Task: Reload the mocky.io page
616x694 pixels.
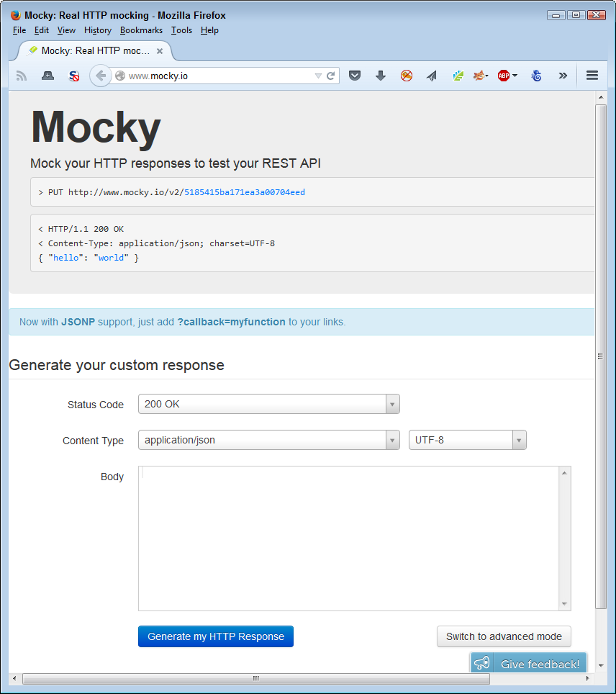Action: point(330,76)
